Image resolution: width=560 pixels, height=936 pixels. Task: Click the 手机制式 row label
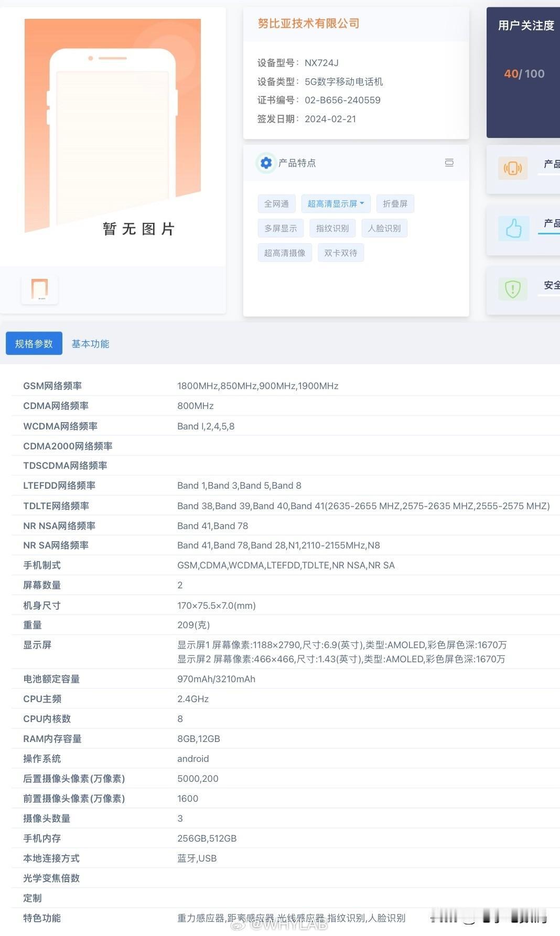(42, 565)
